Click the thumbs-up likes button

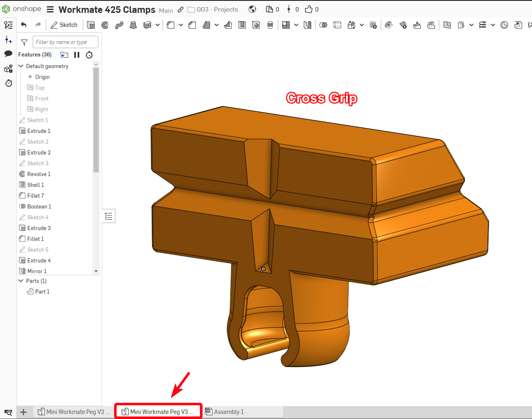312,9
